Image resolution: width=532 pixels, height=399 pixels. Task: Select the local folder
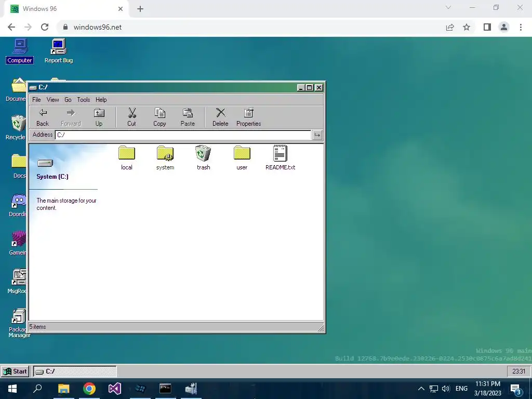click(x=127, y=158)
